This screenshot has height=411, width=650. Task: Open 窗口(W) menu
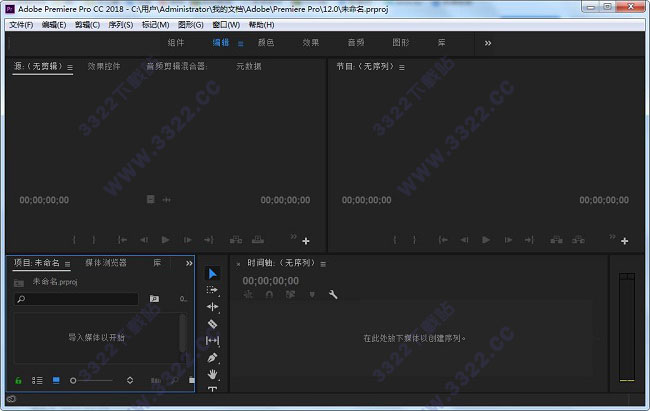[226, 25]
